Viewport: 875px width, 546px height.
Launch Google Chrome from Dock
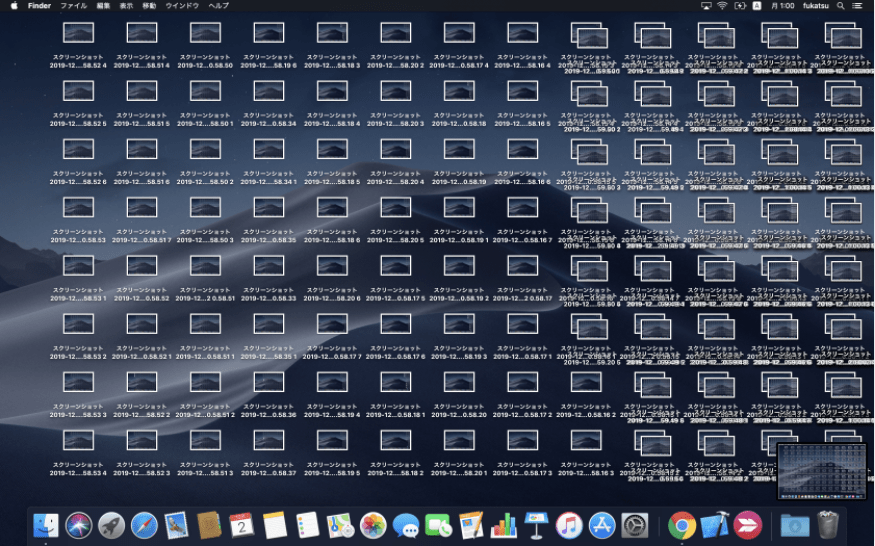point(682,525)
